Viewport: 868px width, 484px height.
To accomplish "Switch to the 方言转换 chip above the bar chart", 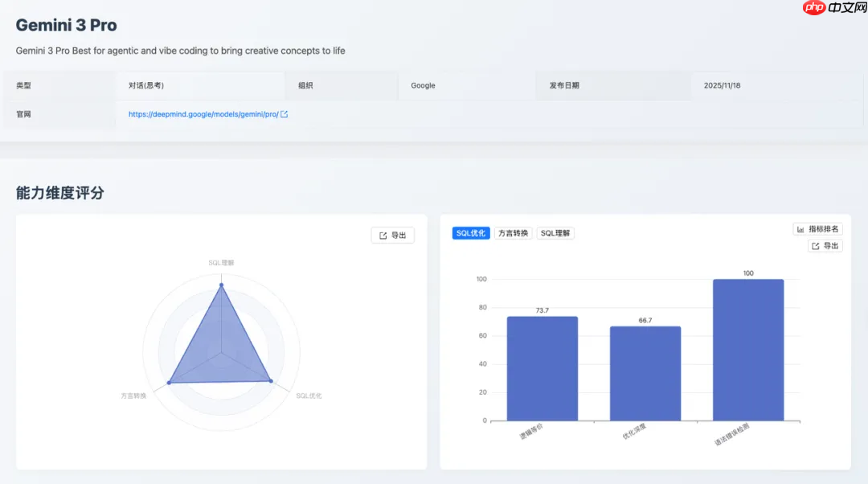I will click(x=513, y=233).
